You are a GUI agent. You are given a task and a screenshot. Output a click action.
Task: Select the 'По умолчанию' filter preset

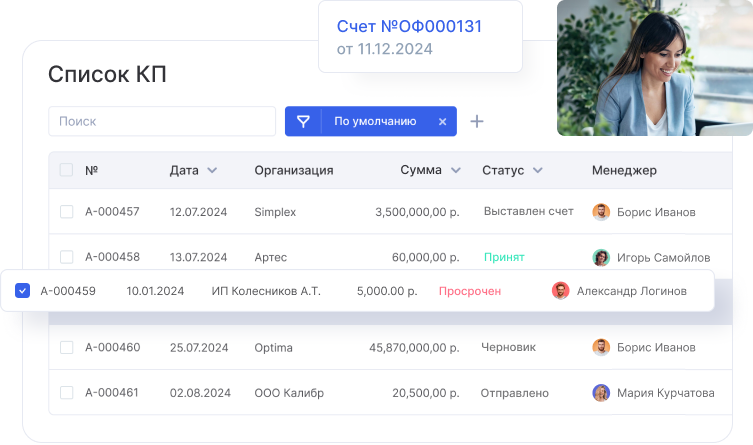point(375,121)
